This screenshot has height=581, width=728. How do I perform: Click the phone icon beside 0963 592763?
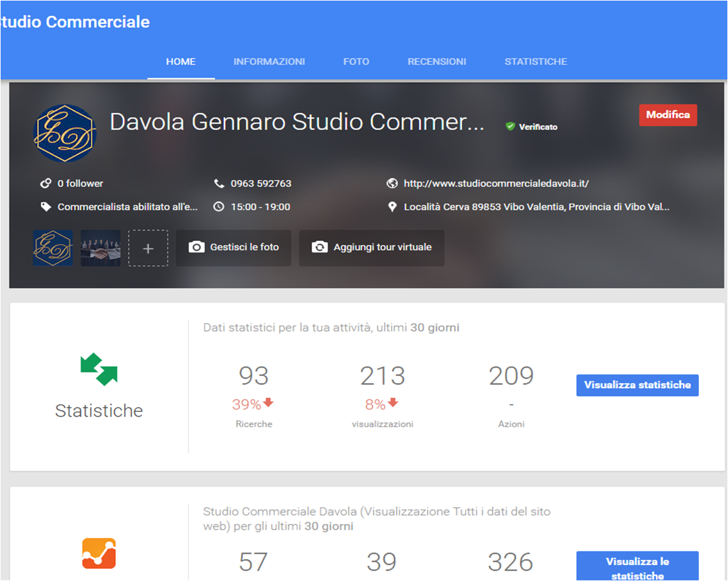click(x=219, y=183)
